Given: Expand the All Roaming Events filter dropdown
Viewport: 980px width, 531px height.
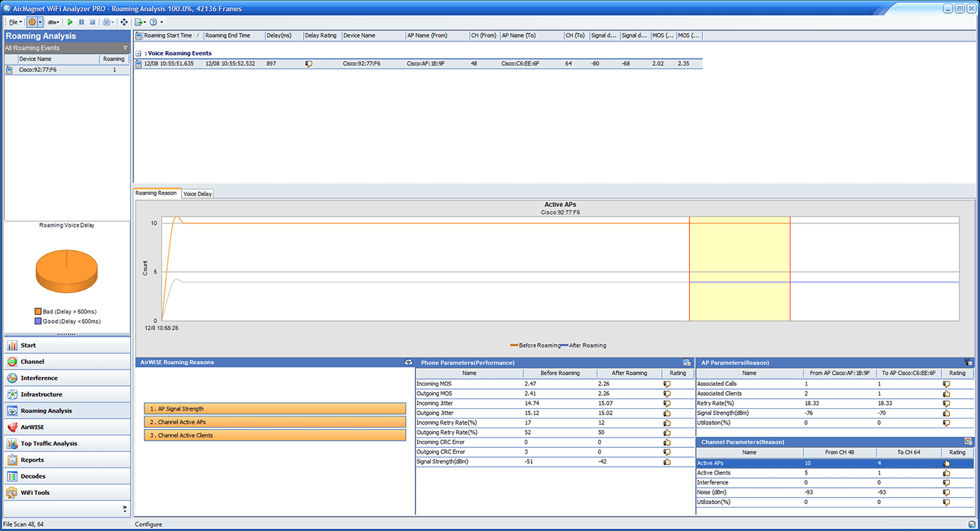Looking at the screenshot, I should coord(125,48).
